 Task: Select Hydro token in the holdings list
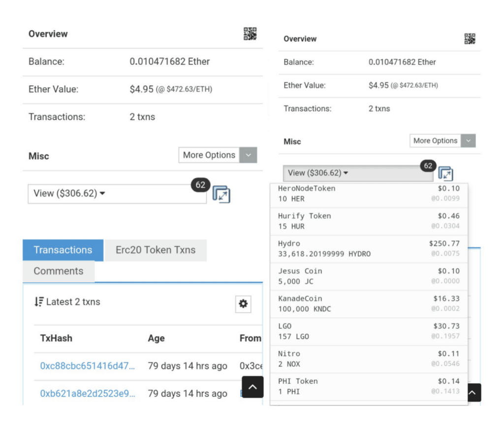tap(369, 249)
